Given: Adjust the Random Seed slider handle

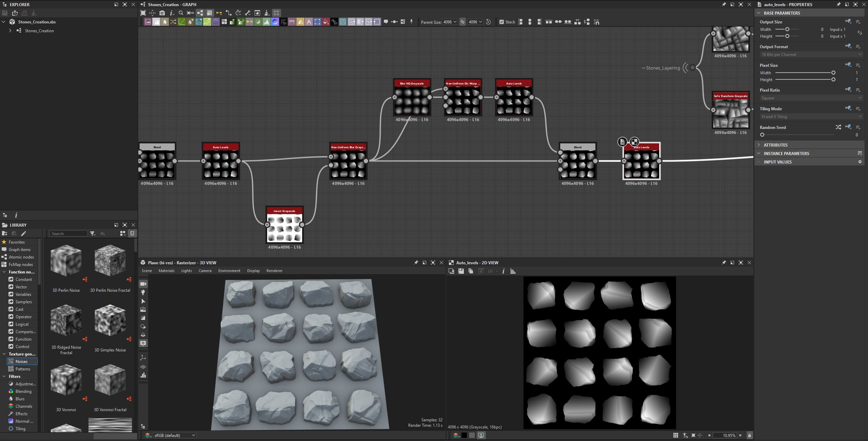Looking at the screenshot, I should click(762, 135).
